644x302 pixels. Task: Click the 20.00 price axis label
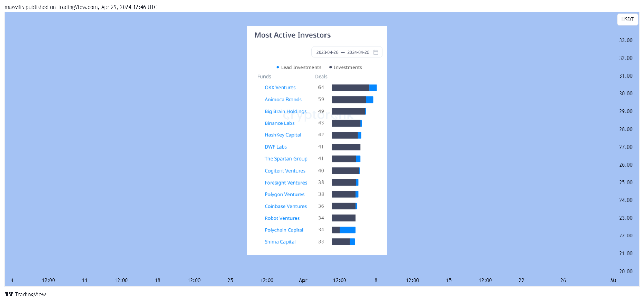(x=626, y=272)
